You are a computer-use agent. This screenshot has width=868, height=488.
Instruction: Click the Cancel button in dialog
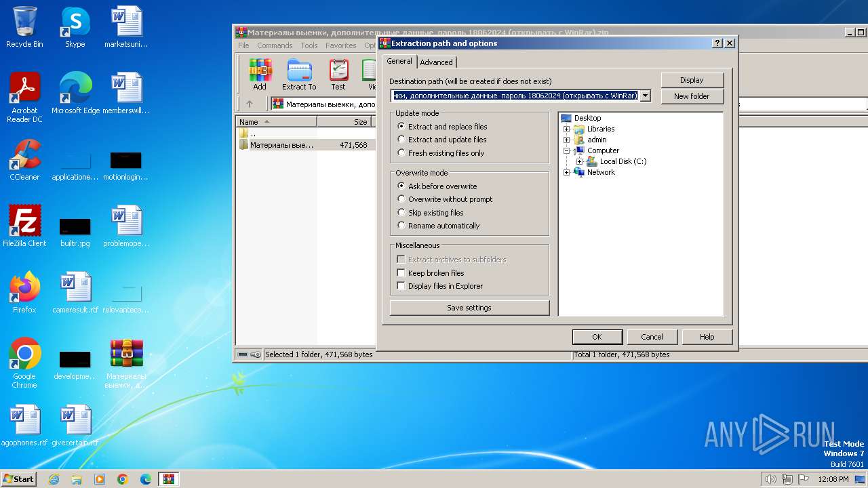pyautogui.click(x=652, y=337)
